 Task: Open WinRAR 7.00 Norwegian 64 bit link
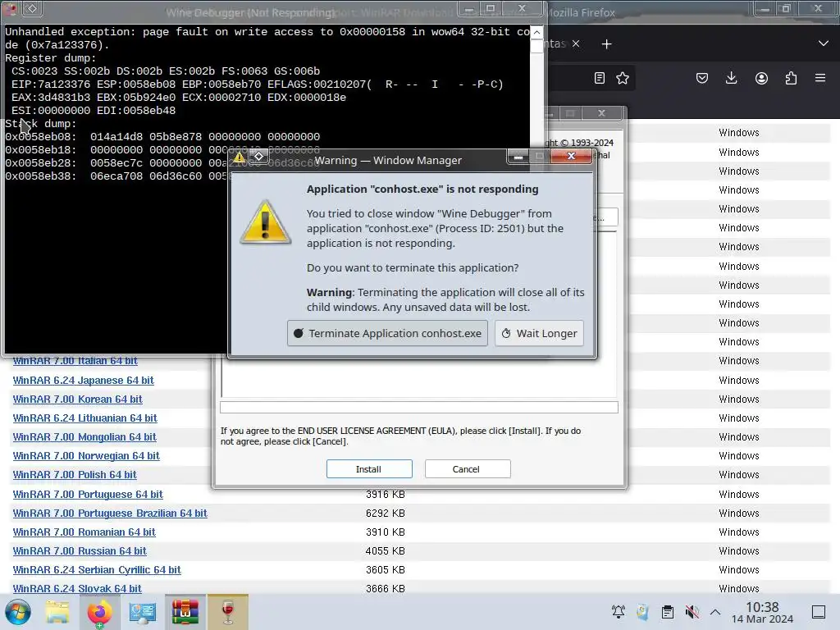[86, 456]
